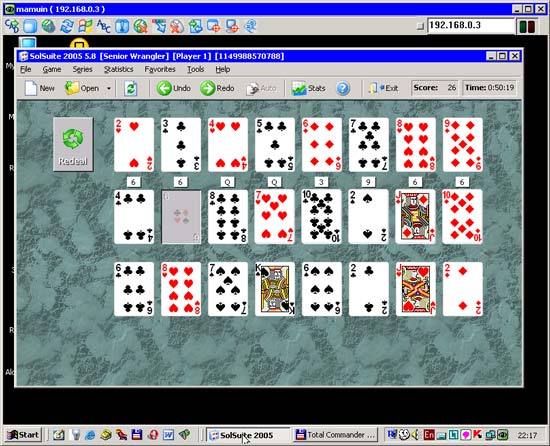
Task: Open the Tools menu
Action: click(195, 69)
